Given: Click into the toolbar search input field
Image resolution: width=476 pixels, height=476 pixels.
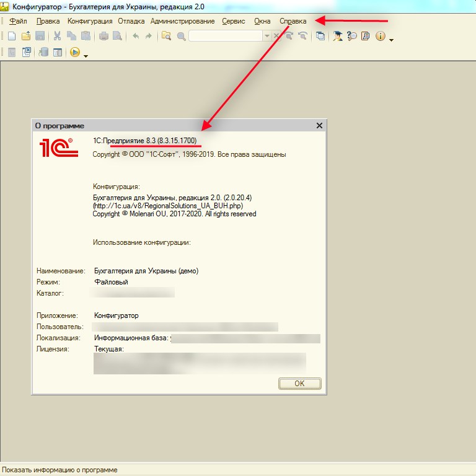Looking at the screenshot, I should click(226, 36).
